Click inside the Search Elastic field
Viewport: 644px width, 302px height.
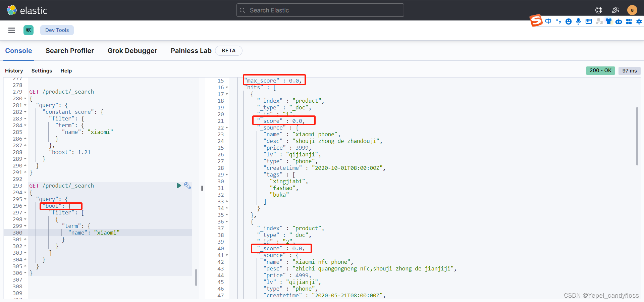[x=320, y=10]
